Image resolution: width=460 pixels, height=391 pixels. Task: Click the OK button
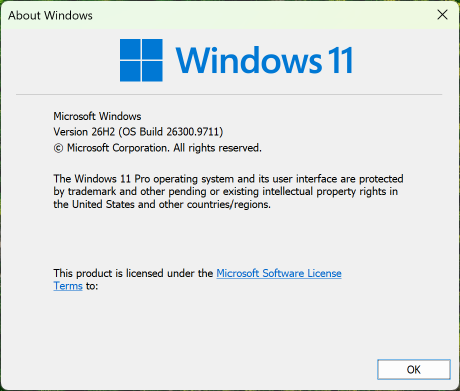tap(414, 369)
